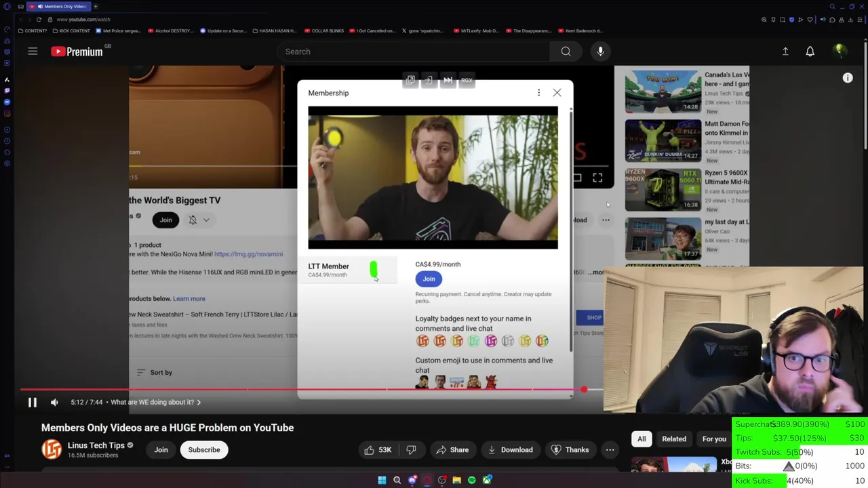
Task: Click the red progress scrubber handle
Action: (584, 390)
